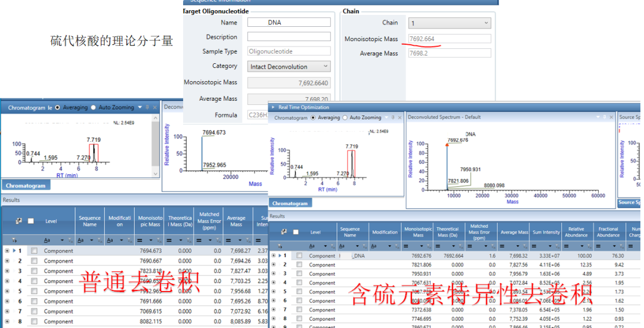
Task: Open Deconvoluted Spectrum panel options arrow
Action: (599, 117)
